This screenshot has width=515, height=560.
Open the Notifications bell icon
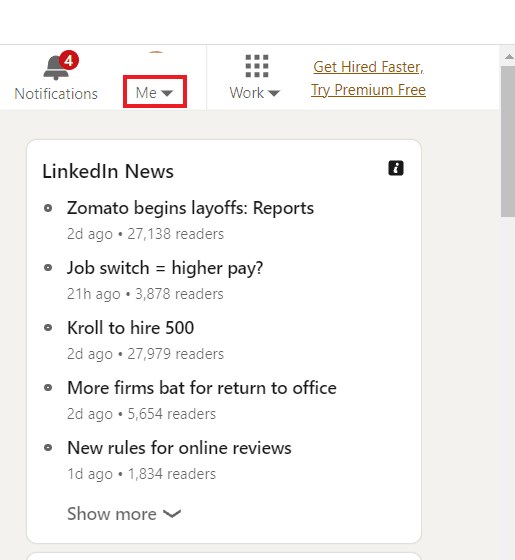56,68
